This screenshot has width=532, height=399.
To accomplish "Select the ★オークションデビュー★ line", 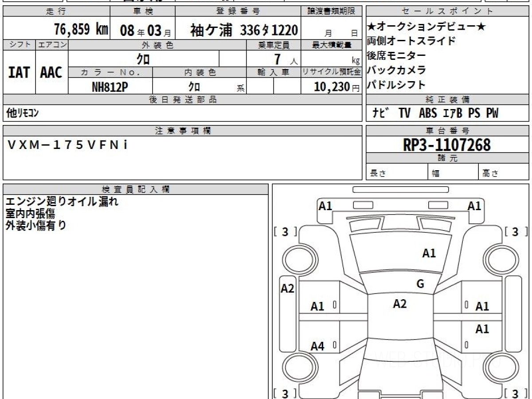I will pos(426,27).
